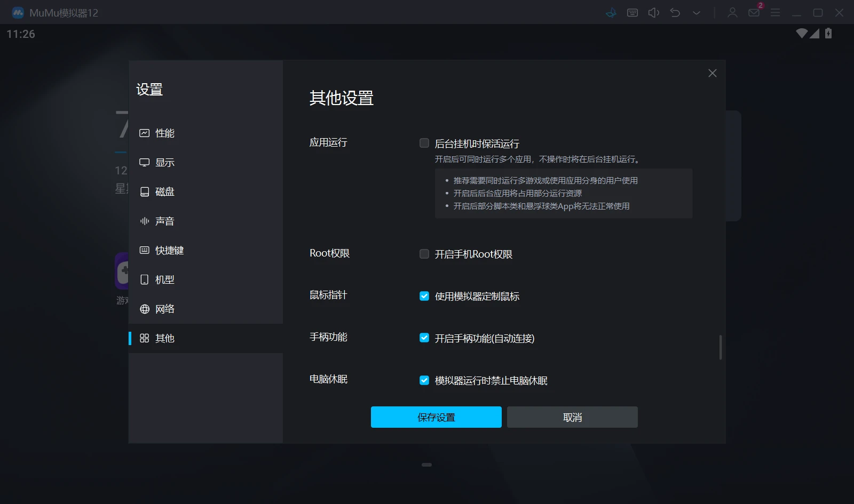854x504 pixels.
Task: Open the 磁盘 (Disk) settings section
Action: (164, 191)
